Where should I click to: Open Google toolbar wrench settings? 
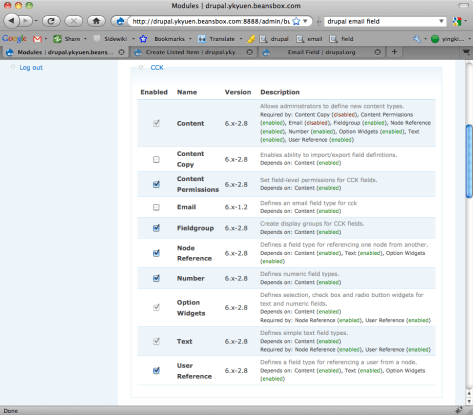[x=417, y=39]
